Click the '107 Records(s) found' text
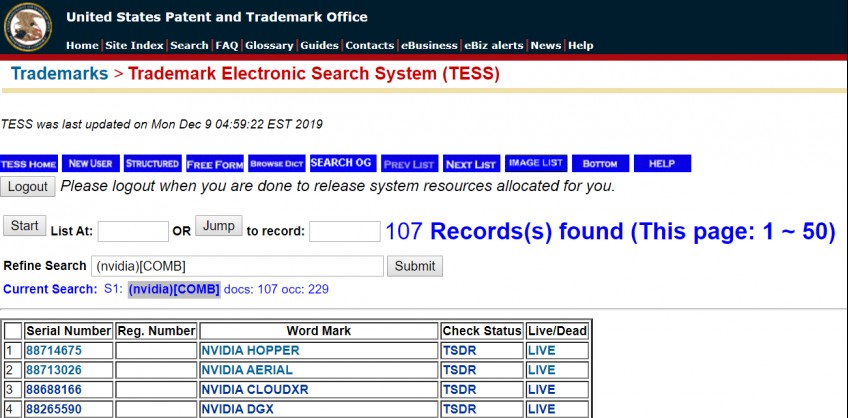The image size is (848, 418). click(x=504, y=231)
